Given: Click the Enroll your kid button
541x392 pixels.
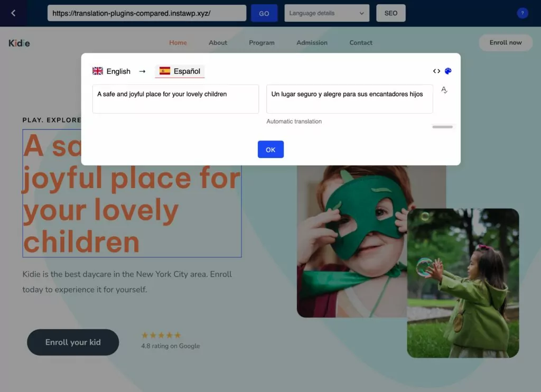Looking at the screenshot, I should click(x=73, y=342).
